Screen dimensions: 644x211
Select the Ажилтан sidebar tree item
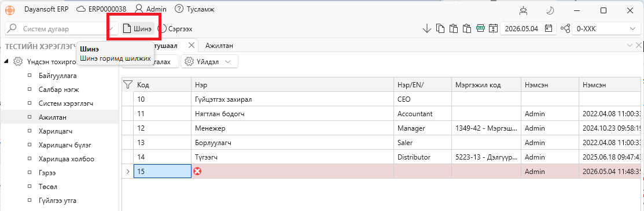point(53,117)
